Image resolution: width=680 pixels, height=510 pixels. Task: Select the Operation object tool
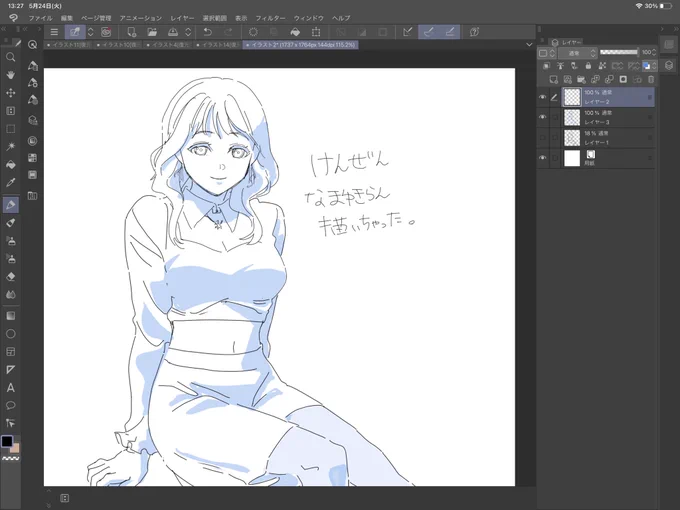11,111
